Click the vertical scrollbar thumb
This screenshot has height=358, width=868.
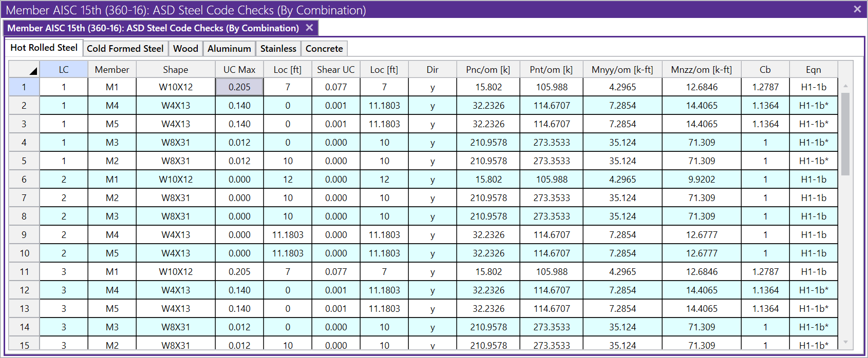[845, 134]
